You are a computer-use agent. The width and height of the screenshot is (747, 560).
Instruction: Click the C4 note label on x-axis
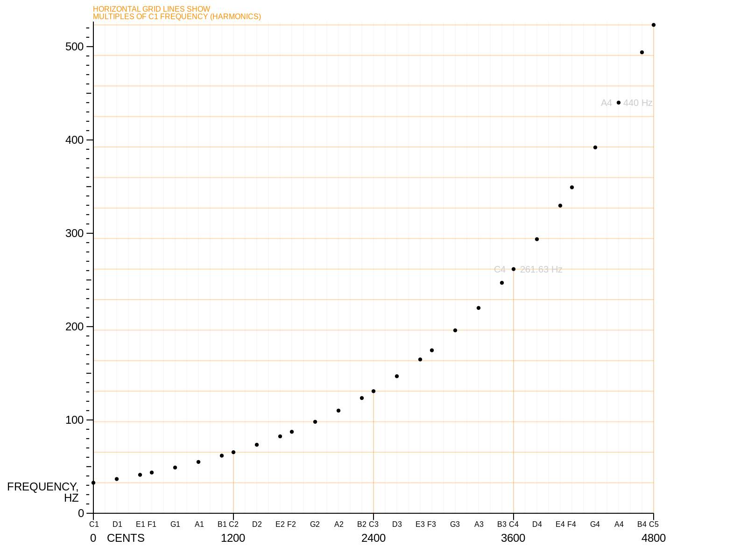tap(514, 524)
